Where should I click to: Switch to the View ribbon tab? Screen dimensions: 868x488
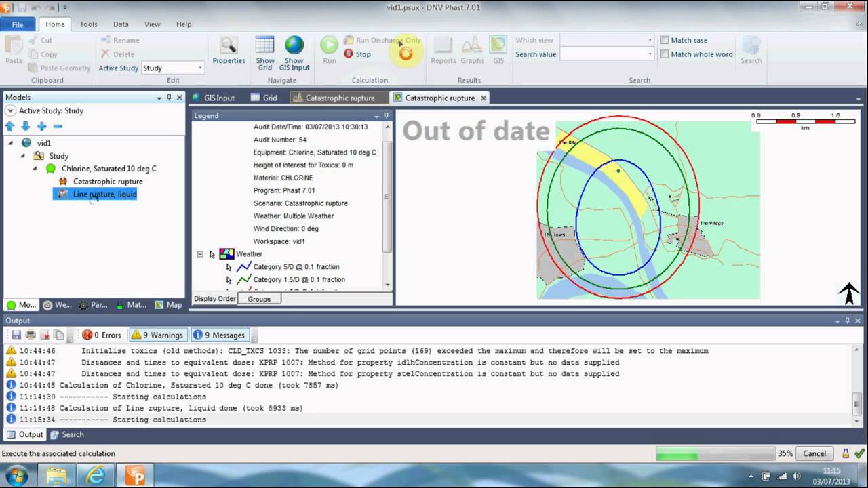point(153,24)
